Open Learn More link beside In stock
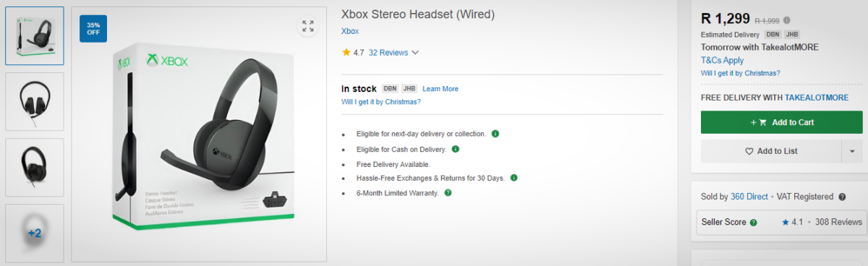This screenshot has height=266, width=868. (x=441, y=89)
